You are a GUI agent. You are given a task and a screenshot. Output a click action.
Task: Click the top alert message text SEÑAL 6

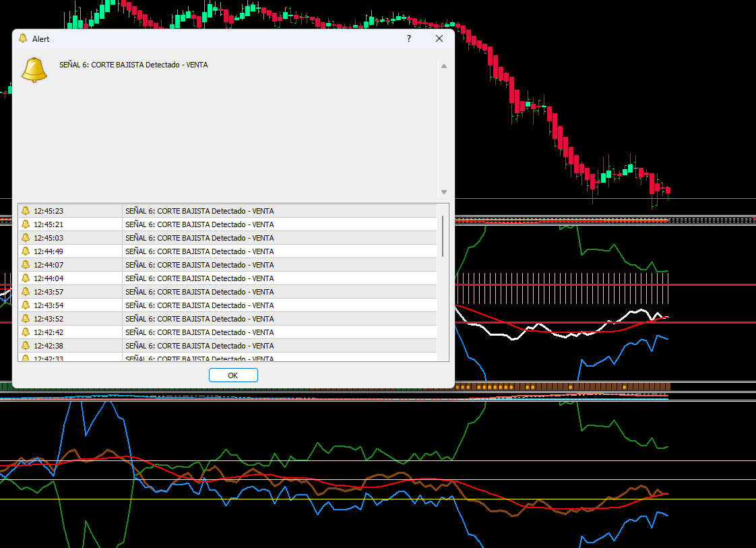(x=133, y=65)
